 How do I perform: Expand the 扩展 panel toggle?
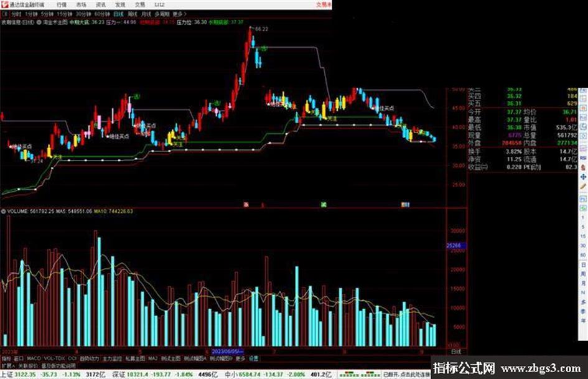click(x=8, y=365)
